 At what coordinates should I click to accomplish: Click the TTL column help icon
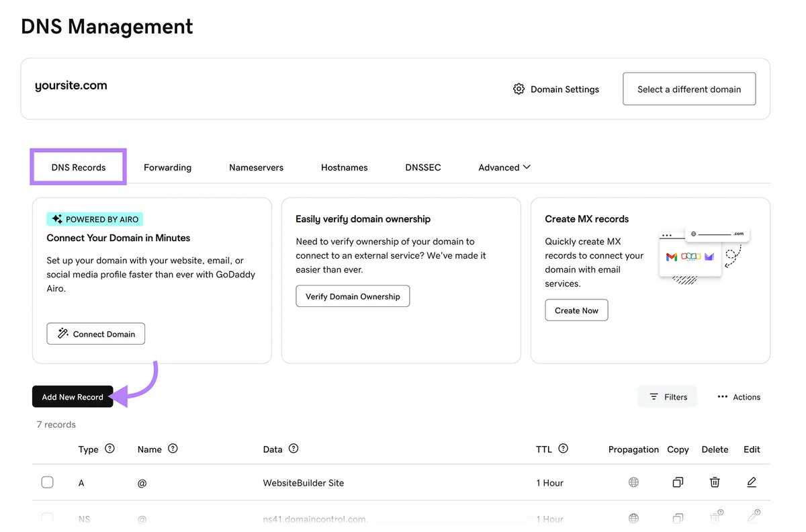(564, 449)
